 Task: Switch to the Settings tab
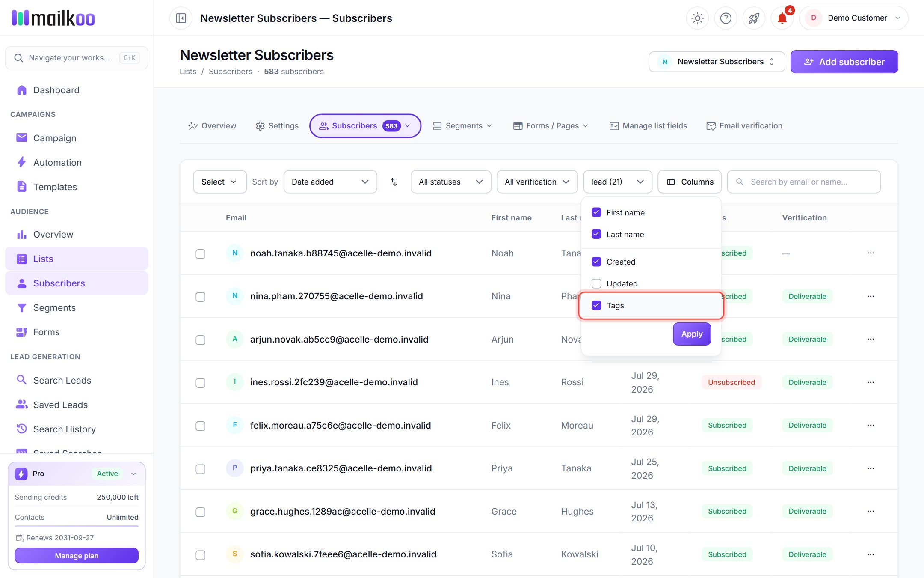click(277, 126)
